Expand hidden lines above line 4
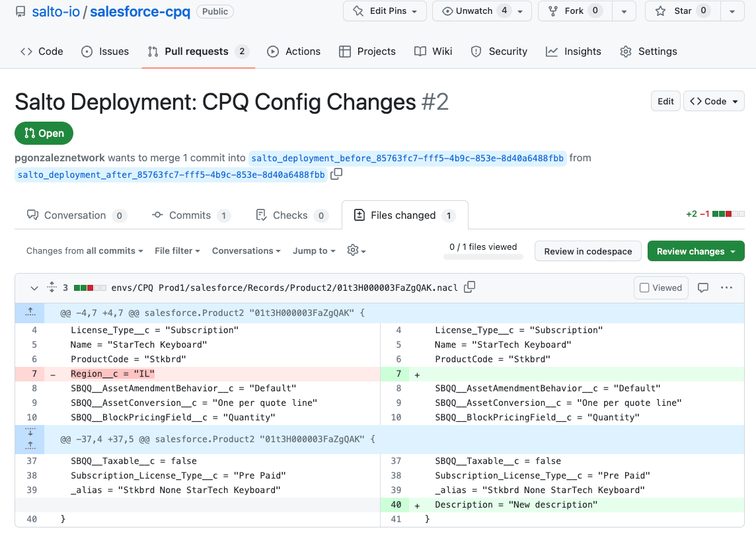 [30, 313]
